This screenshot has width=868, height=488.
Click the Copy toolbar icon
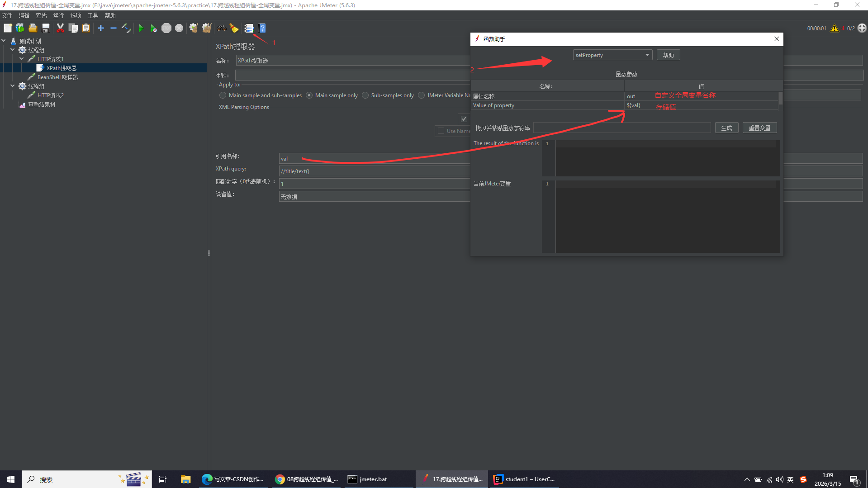click(73, 28)
